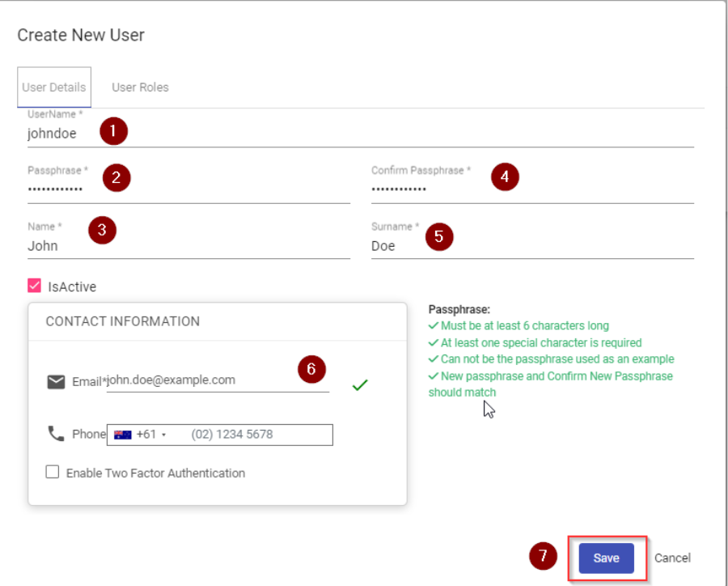This screenshot has width=728, height=586.
Task: Click the phone handset icon
Action: click(x=56, y=434)
